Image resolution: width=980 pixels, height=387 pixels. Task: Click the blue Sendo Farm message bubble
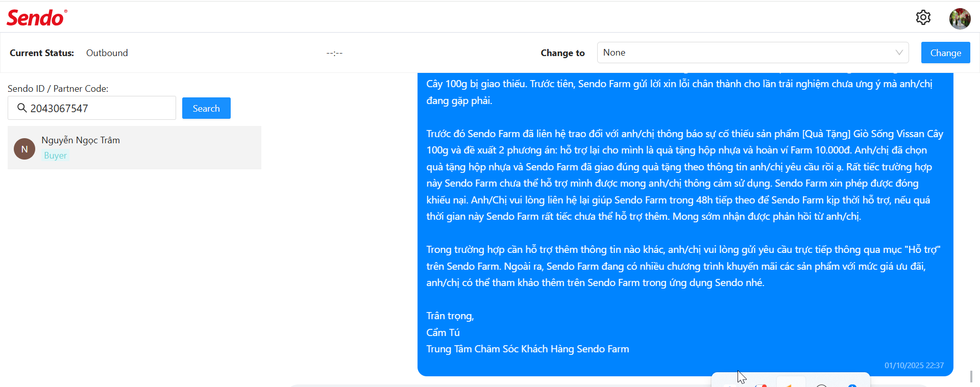685,224
